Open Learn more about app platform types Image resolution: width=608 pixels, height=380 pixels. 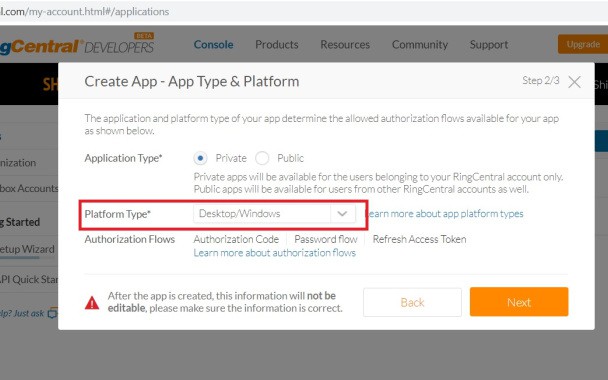point(445,214)
